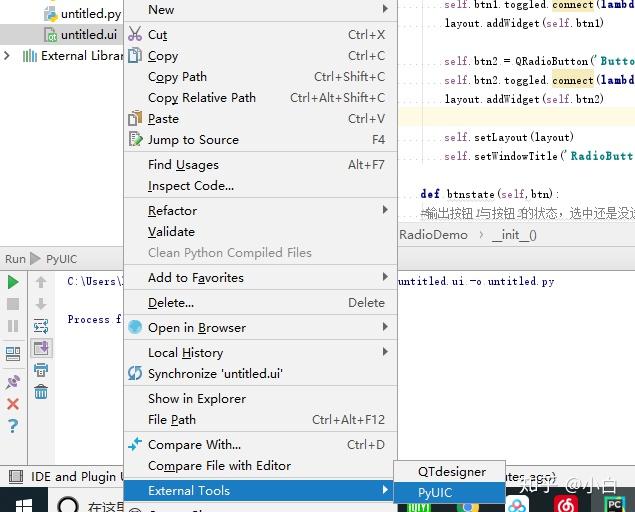The width and height of the screenshot is (635, 512).
Task: Click the Stop process square icon
Action: (13, 304)
